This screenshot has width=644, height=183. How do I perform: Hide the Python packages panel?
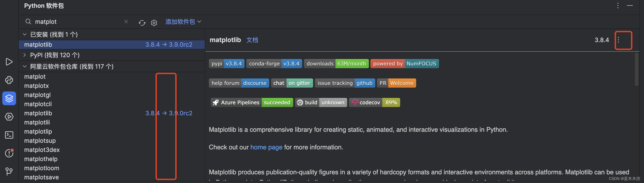point(630,5)
